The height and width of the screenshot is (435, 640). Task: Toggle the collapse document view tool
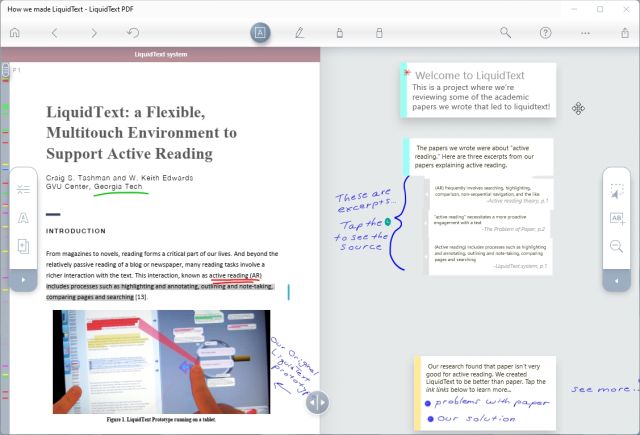(x=23, y=189)
